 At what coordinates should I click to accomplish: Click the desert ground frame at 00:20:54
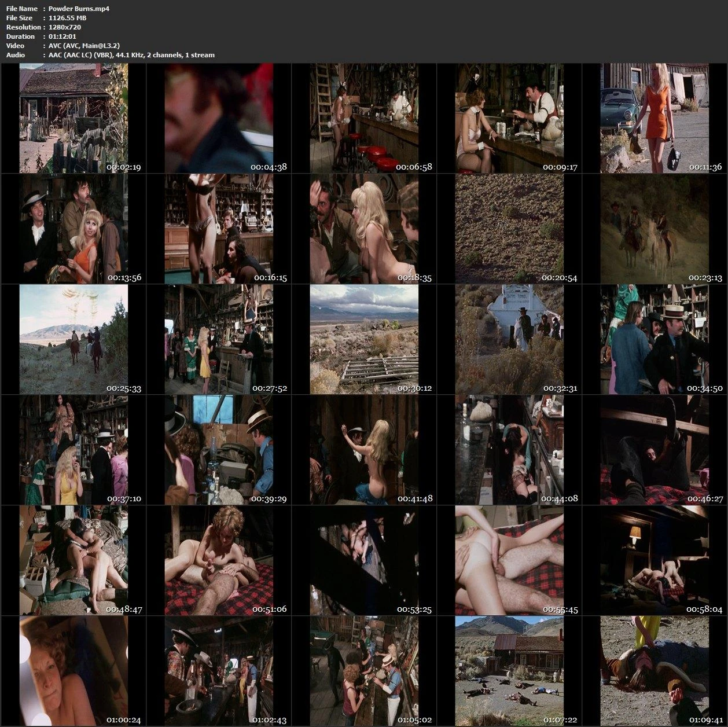click(x=509, y=229)
